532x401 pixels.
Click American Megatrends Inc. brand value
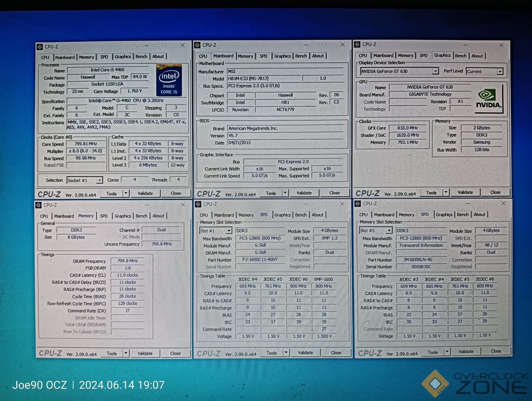coord(285,128)
